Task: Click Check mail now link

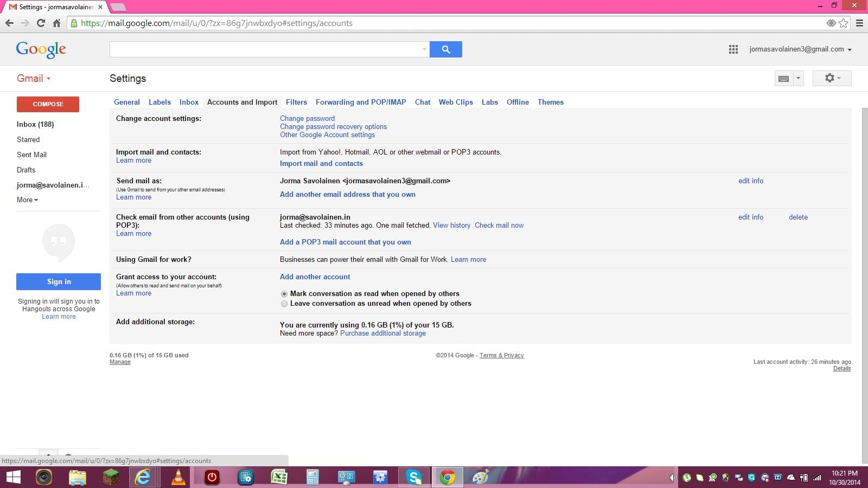Action: [499, 225]
